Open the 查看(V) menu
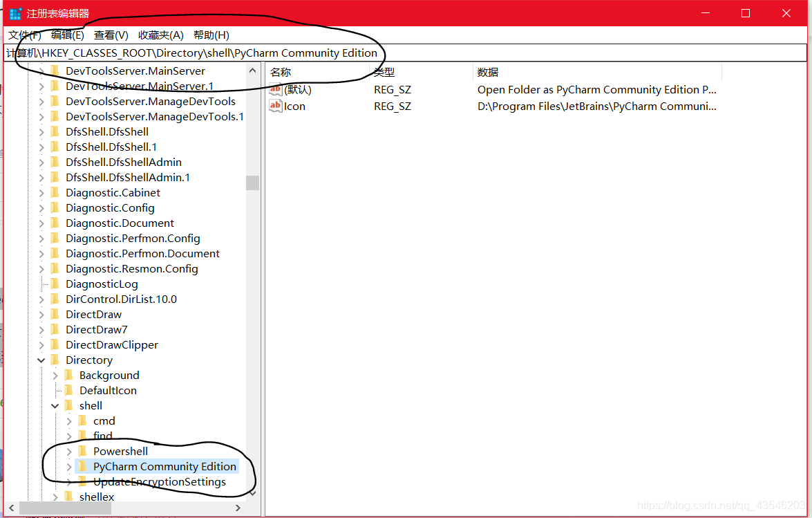The height and width of the screenshot is (518, 812). click(111, 35)
